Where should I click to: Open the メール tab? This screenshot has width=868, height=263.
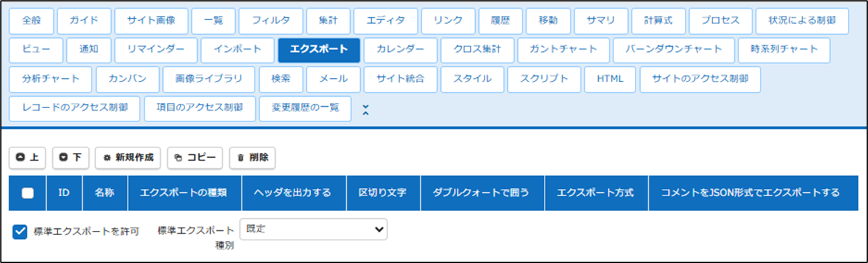pyautogui.click(x=333, y=79)
